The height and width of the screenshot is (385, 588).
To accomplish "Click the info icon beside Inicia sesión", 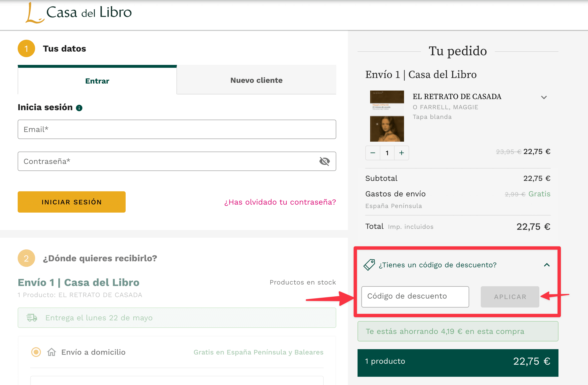I will [x=79, y=108].
